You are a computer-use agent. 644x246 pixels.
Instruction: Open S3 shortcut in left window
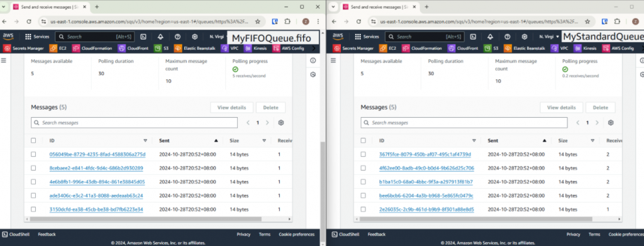(162, 48)
